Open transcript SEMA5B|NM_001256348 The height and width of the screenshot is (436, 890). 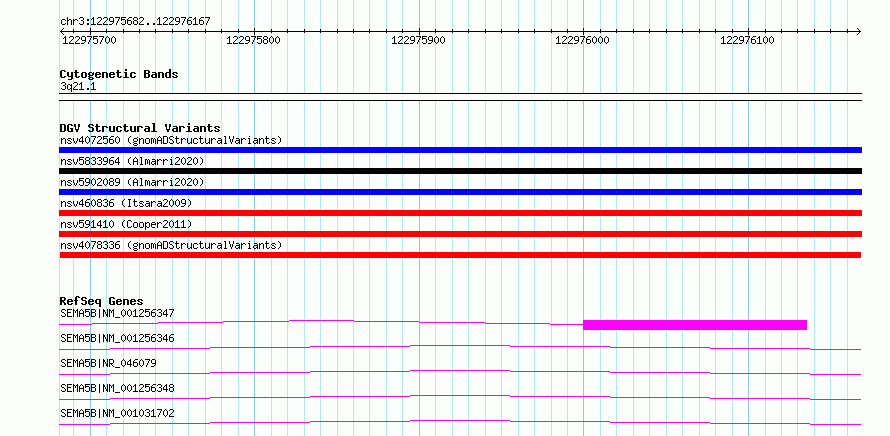(x=117, y=388)
